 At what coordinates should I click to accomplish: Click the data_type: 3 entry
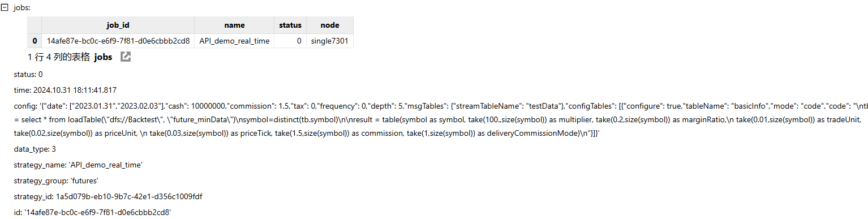tap(35, 149)
